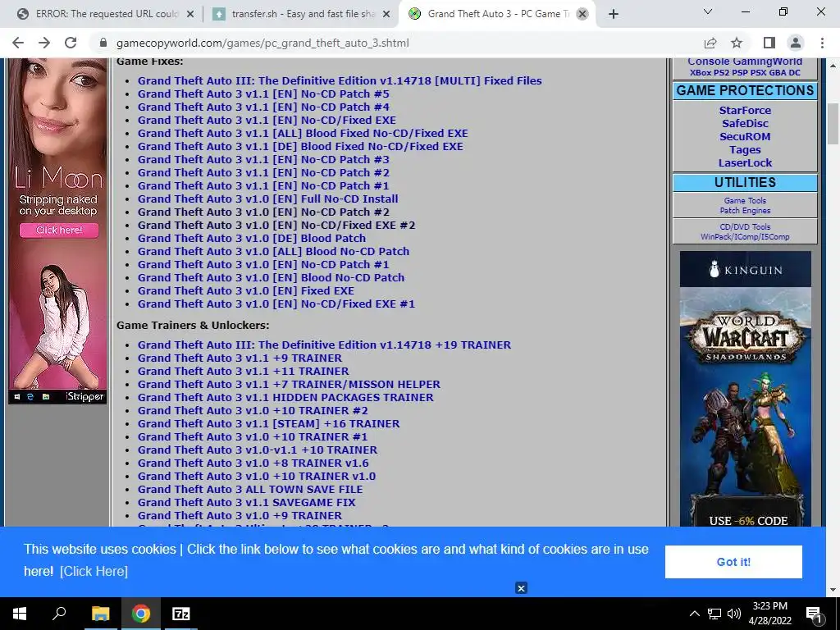Open the CD/DVD Tools link

coord(745,226)
